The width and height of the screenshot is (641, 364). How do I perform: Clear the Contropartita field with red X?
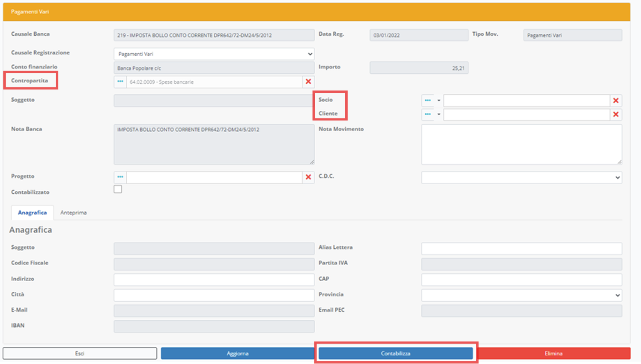(308, 82)
